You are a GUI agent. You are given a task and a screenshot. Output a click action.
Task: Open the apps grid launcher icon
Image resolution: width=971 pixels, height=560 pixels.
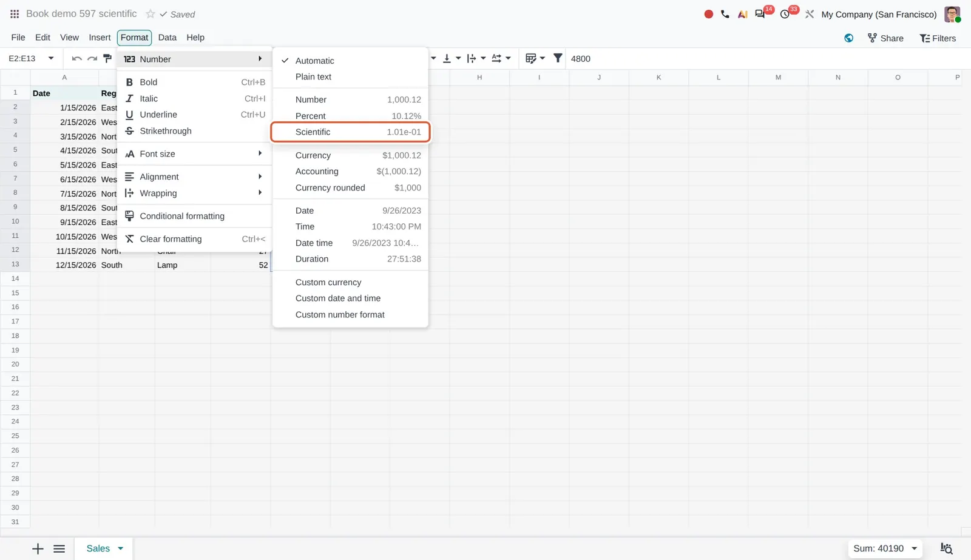point(15,14)
